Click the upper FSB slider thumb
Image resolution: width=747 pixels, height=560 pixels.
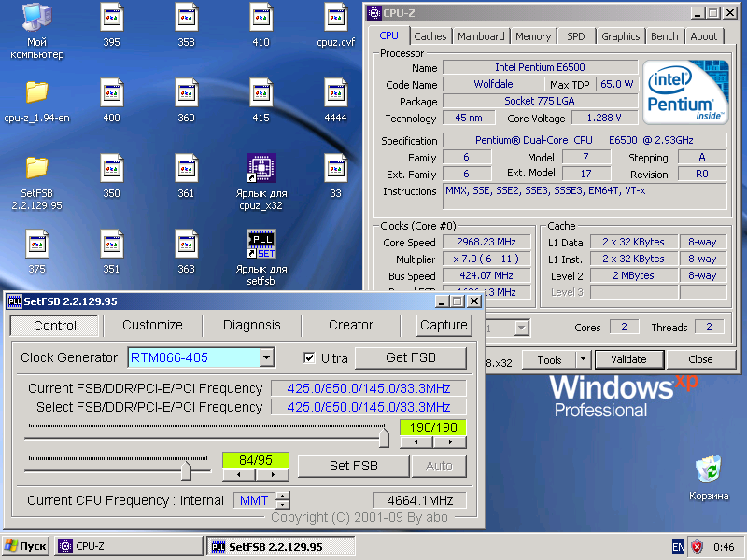point(384,438)
